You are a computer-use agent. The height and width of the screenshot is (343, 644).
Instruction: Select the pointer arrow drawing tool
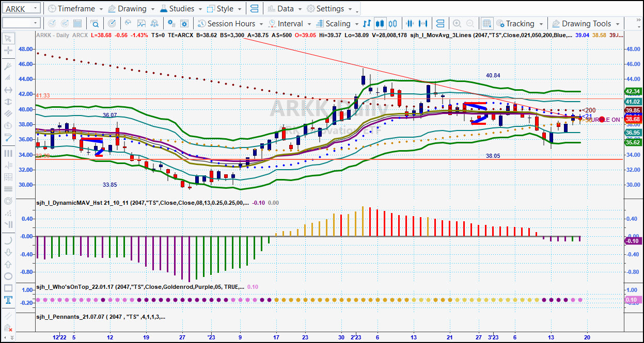point(8,38)
